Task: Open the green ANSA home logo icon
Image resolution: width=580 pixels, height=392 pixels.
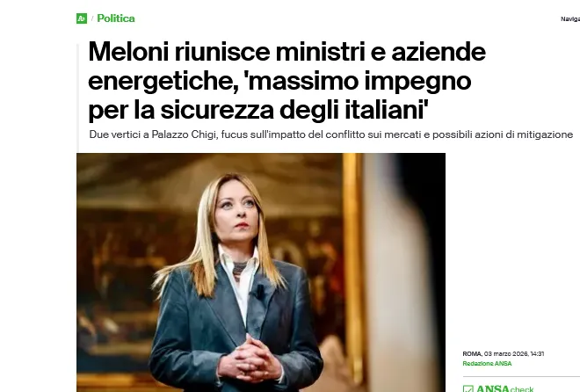Action: tap(82, 18)
